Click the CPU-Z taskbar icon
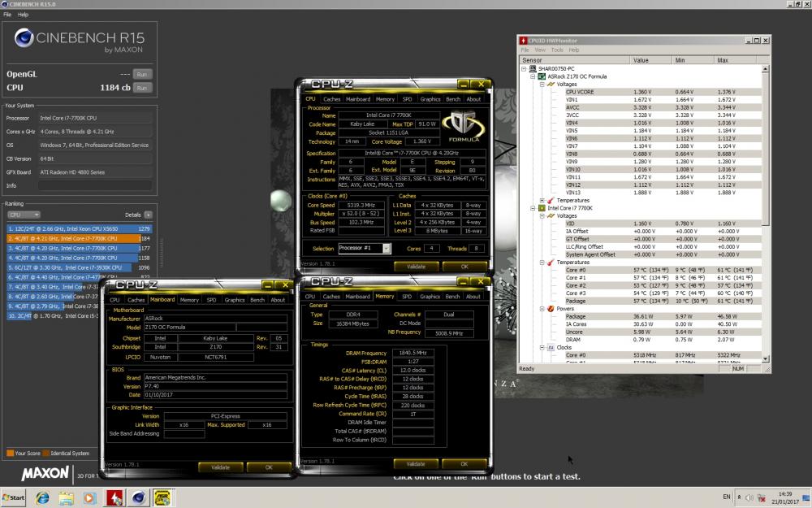Viewport: 812px width, 508px height. [162, 497]
